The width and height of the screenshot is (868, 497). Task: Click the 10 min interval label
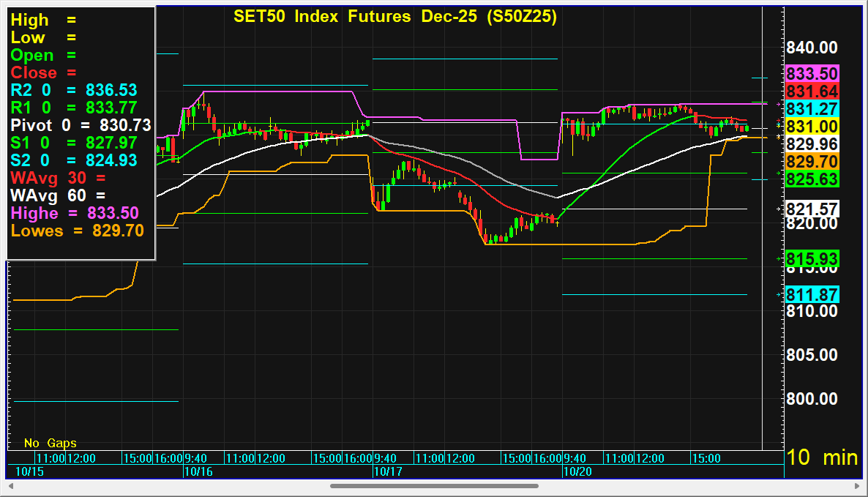pos(822,457)
